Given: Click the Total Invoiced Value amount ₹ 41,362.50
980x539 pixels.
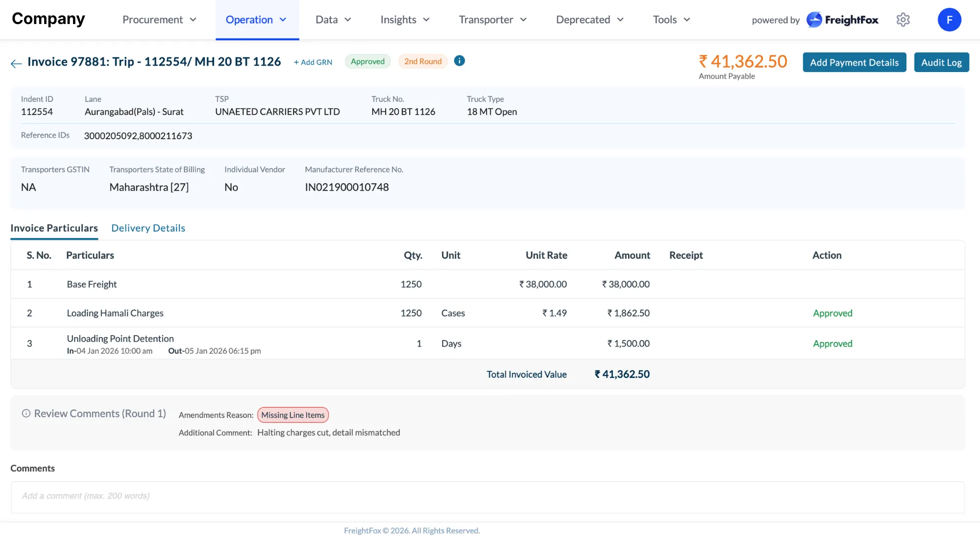Looking at the screenshot, I should tap(622, 374).
